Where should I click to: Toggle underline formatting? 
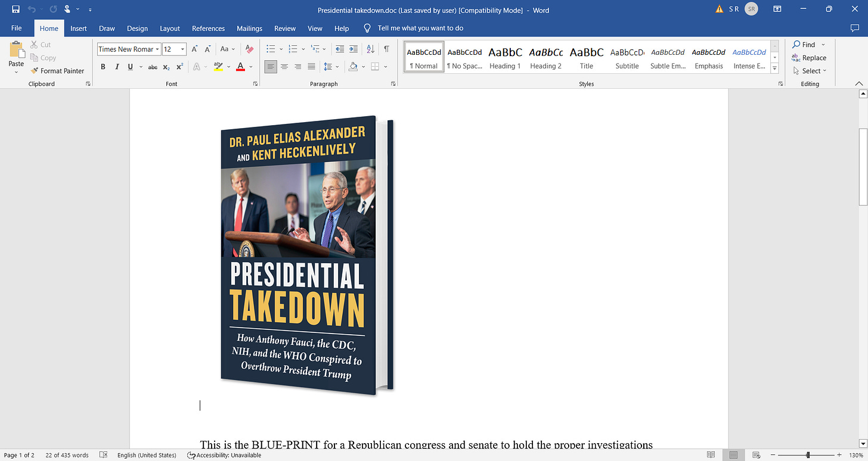pyautogui.click(x=131, y=67)
